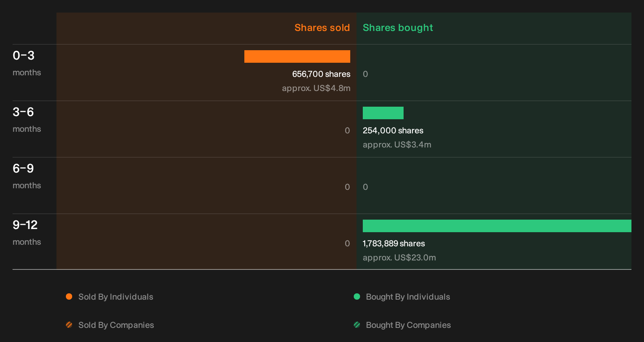
Task: Click the 9-12 months row label
Action: (27, 233)
